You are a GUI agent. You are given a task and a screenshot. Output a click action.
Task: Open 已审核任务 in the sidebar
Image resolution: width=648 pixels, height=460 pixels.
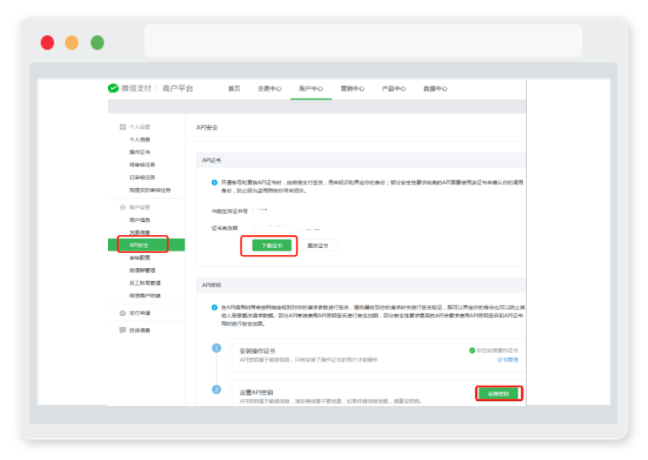[x=142, y=177]
